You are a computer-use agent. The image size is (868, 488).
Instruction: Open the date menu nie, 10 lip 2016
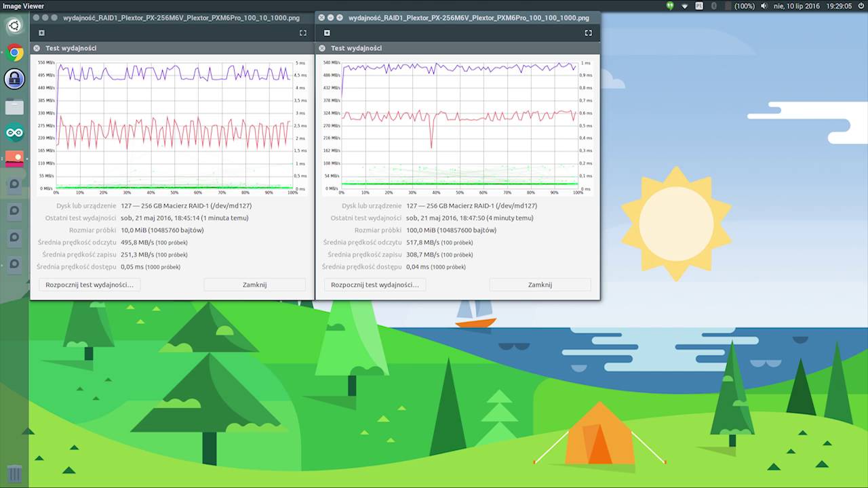[x=797, y=6]
